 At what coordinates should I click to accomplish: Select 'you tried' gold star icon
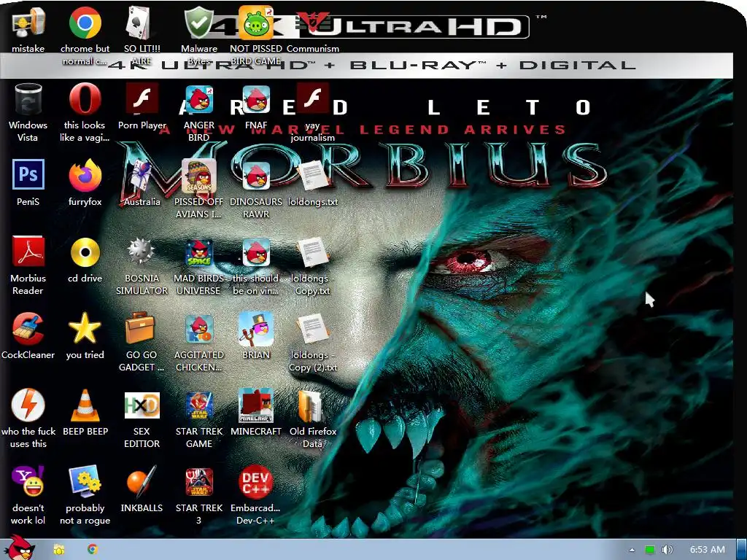(85, 329)
